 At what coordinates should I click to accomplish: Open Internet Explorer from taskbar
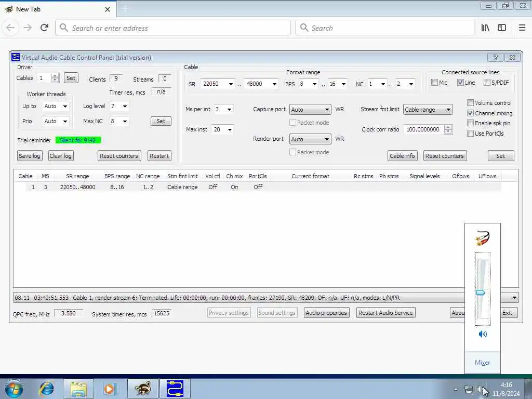coord(46,389)
